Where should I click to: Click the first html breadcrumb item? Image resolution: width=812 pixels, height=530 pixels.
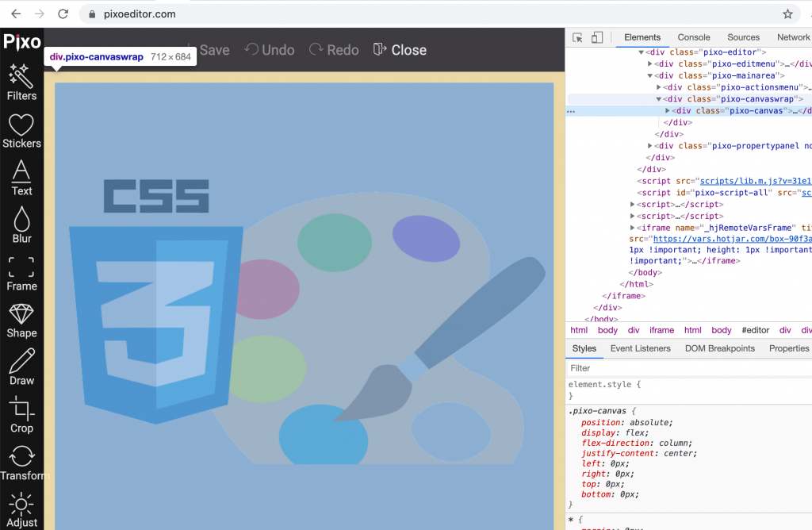click(579, 330)
